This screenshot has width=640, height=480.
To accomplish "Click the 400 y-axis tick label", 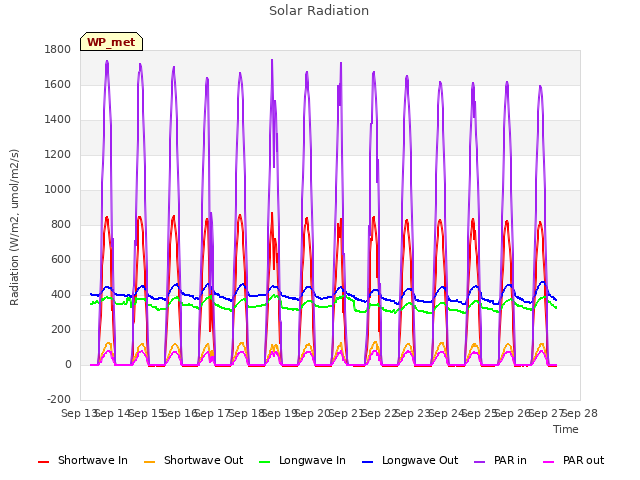I will point(61,295).
